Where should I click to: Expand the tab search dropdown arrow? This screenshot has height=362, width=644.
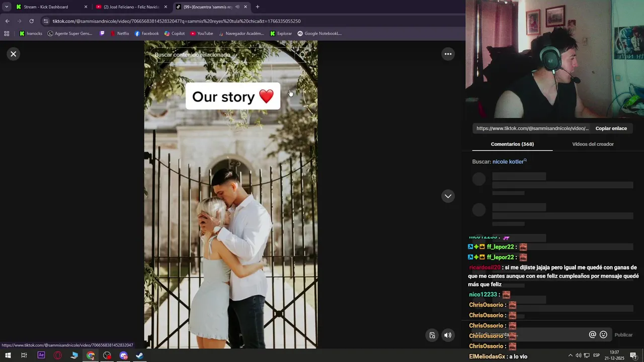7,7
